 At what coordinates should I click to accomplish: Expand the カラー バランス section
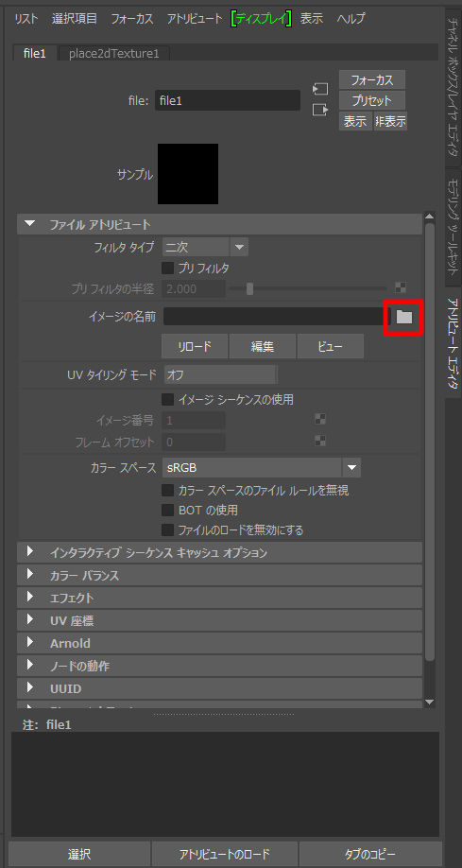30,575
